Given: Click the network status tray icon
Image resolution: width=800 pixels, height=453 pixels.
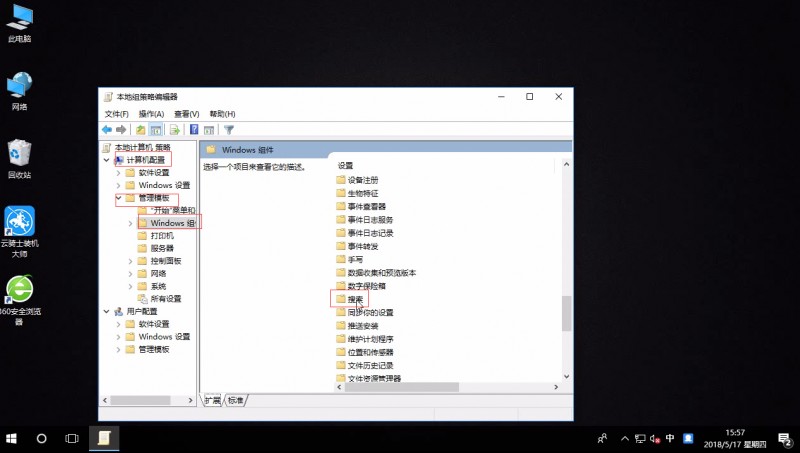Looking at the screenshot, I should pos(640,438).
